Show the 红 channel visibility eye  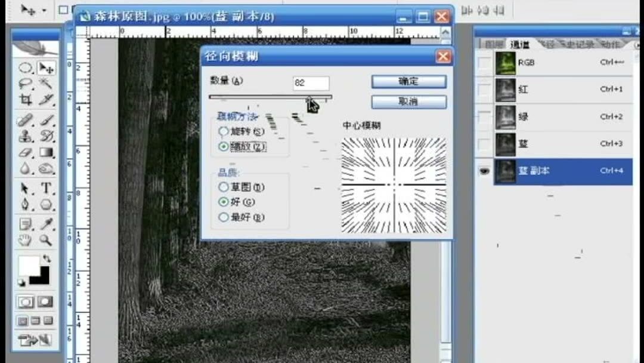pos(483,90)
